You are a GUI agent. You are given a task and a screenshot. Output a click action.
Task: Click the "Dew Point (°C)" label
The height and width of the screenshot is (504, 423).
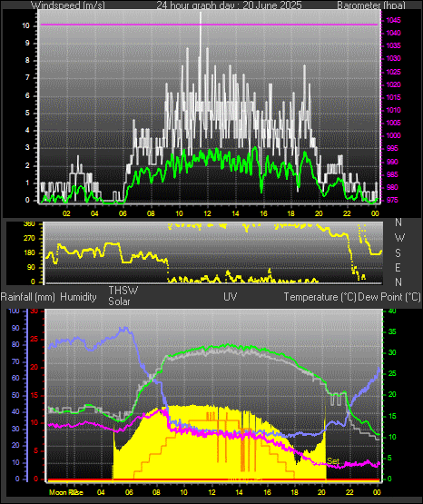point(389,297)
